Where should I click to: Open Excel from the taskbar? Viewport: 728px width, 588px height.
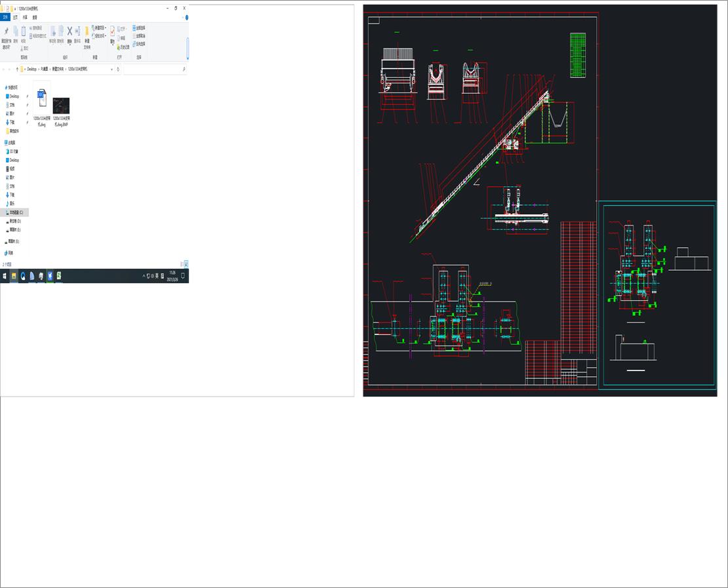pyautogui.click(x=59, y=276)
